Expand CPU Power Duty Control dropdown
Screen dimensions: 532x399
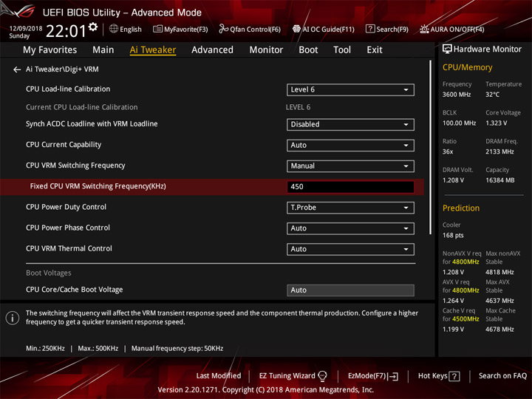coord(350,208)
